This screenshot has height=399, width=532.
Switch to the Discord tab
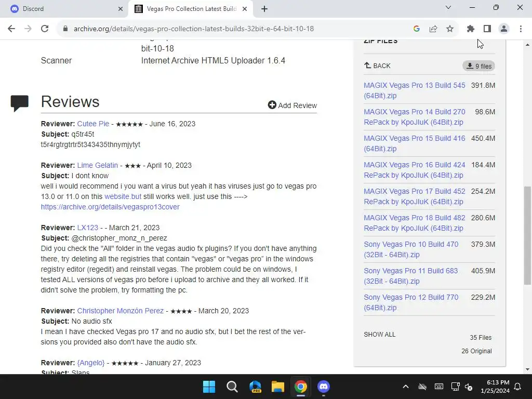63,9
